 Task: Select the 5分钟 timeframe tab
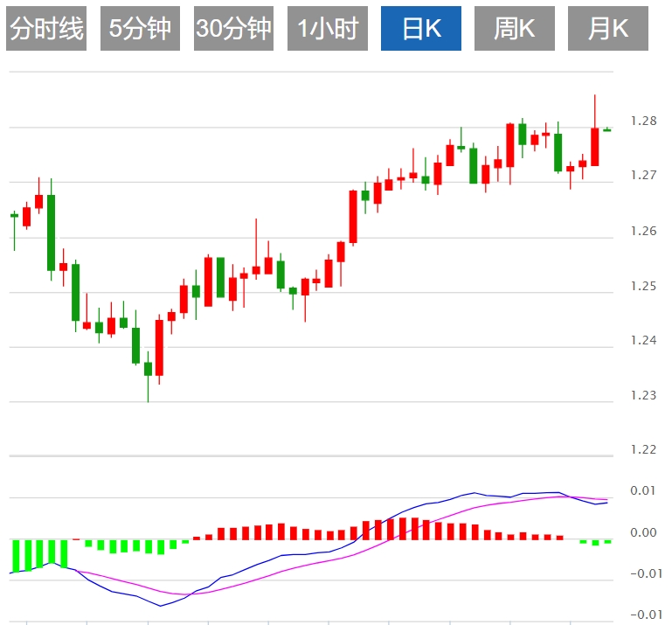(x=140, y=28)
